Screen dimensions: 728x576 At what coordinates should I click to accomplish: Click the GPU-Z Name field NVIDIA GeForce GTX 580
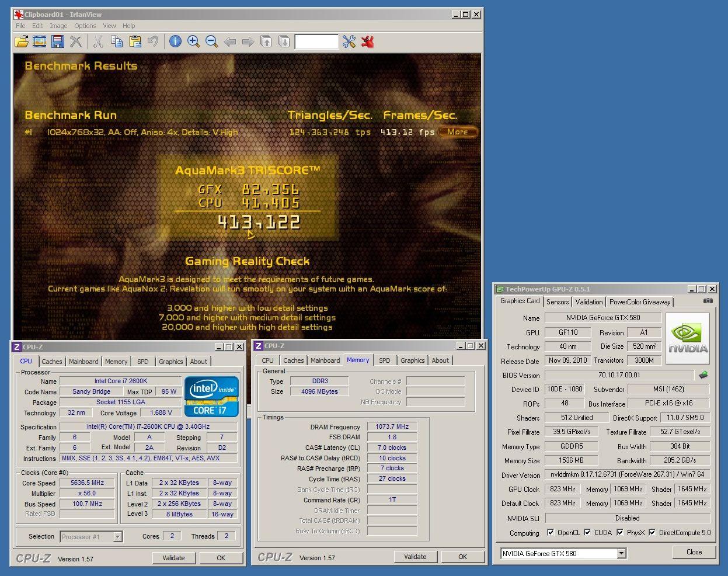603,318
